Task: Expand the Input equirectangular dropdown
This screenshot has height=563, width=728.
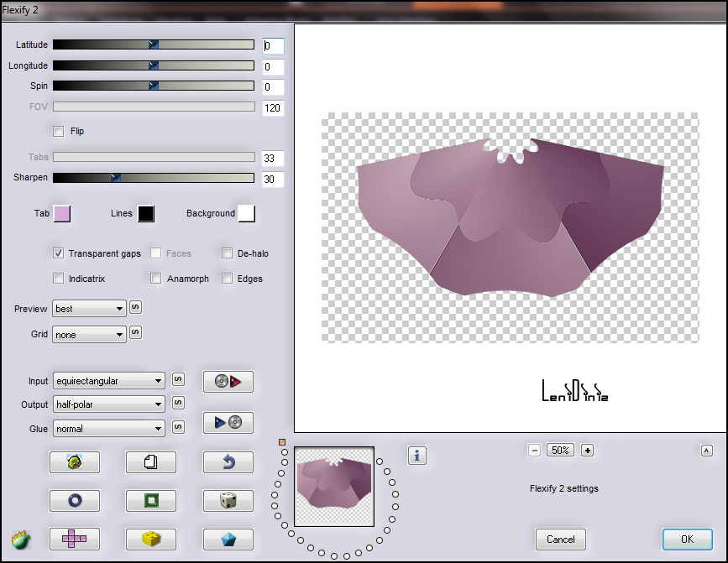Action: (109, 381)
